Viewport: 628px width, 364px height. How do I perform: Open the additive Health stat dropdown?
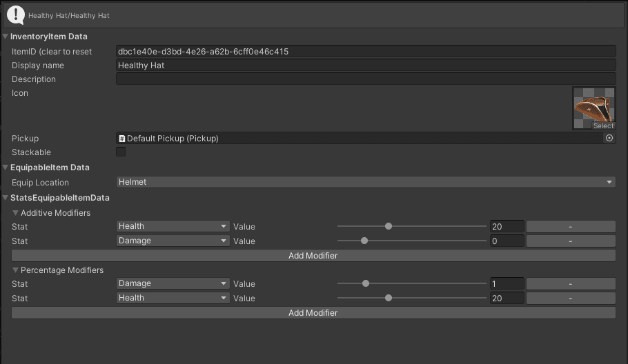173,226
